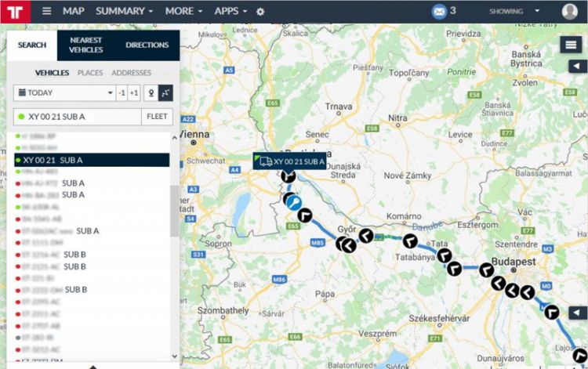This screenshot has width=588, height=369.
Task: Click the hamburger menu icon in top bar
Action: tap(47, 12)
